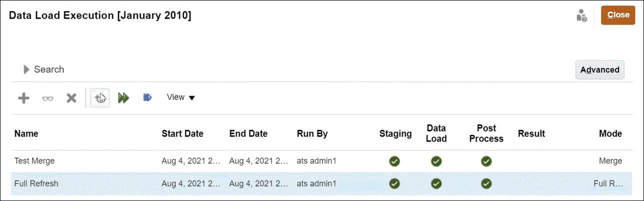644x201 pixels.
Task: Click the Mode column header
Action: point(610,133)
